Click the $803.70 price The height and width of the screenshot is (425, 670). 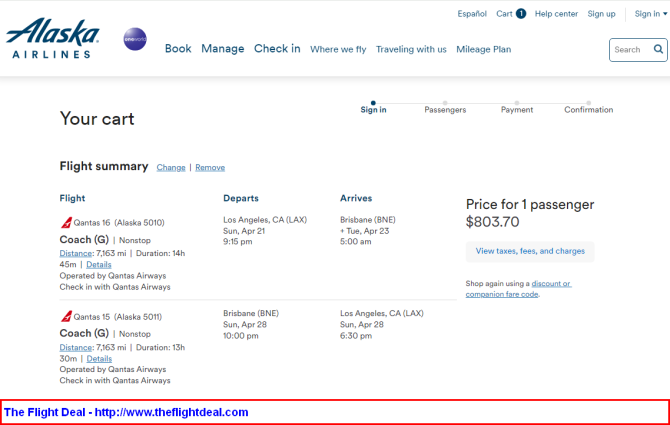point(492,222)
